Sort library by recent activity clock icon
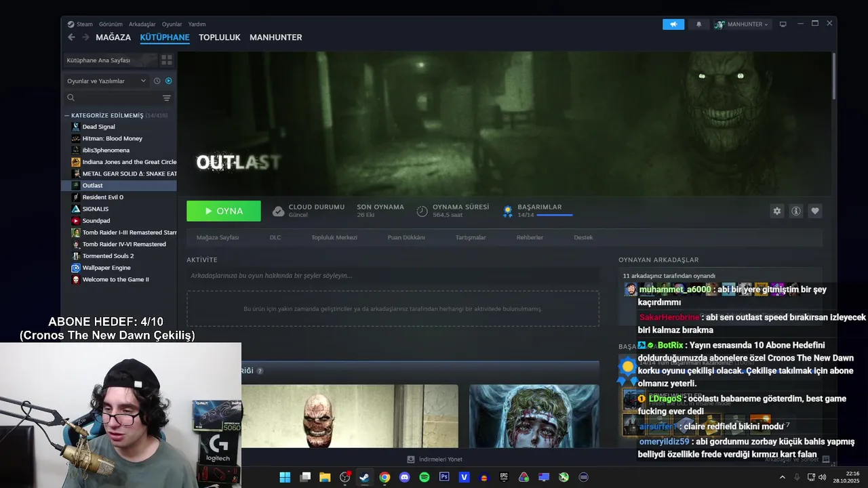Screen dimensions: 868x488 (157, 81)
